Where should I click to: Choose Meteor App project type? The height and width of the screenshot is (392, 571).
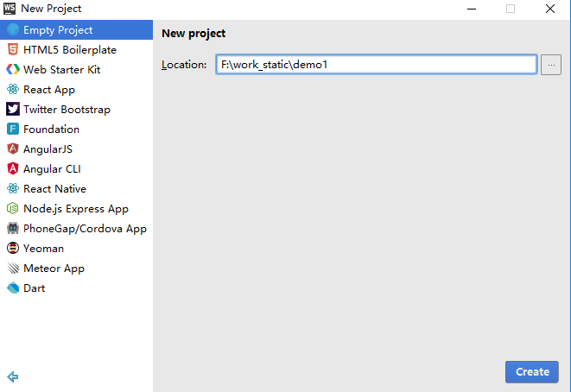pos(54,269)
